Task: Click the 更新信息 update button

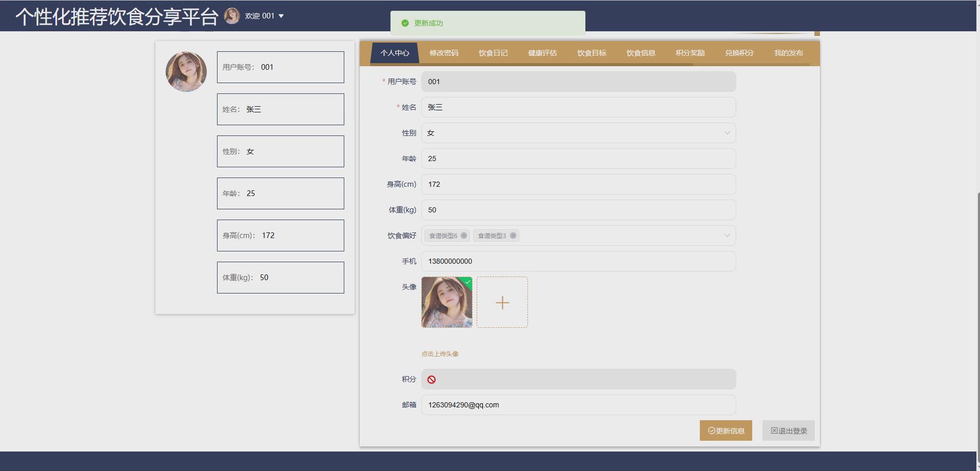Action: point(726,430)
